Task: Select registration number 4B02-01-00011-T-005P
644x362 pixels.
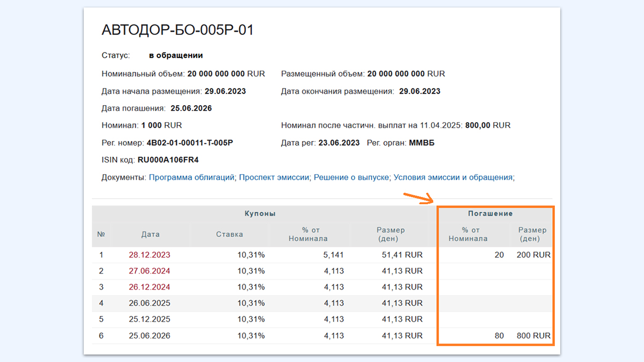Action: (x=190, y=143)
